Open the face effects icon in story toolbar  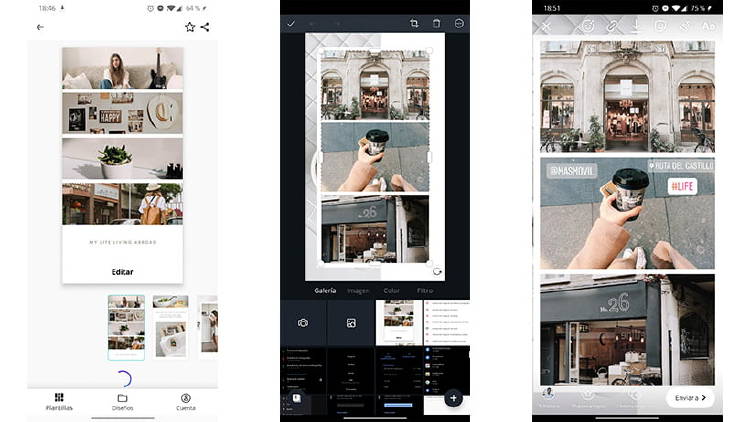(x=588, y=26)
